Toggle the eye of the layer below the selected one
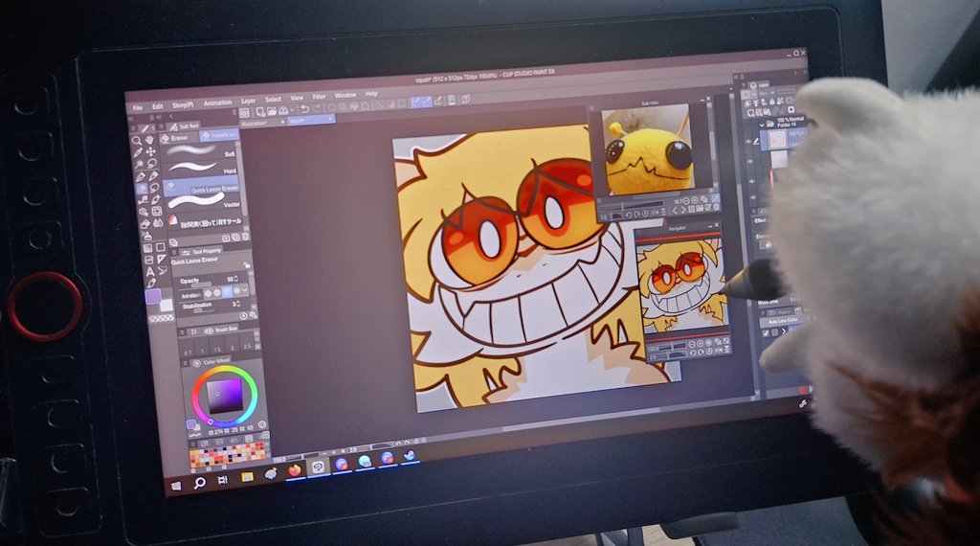The height and width of the screenshot is (546, 980). (750, 161)
